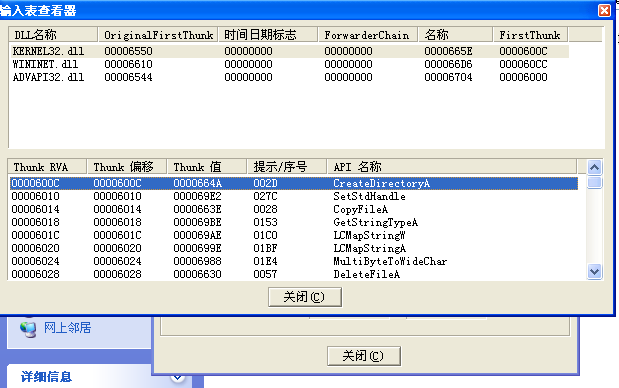Click OriginalFirstThunk value 00006544

click(128, 77)
